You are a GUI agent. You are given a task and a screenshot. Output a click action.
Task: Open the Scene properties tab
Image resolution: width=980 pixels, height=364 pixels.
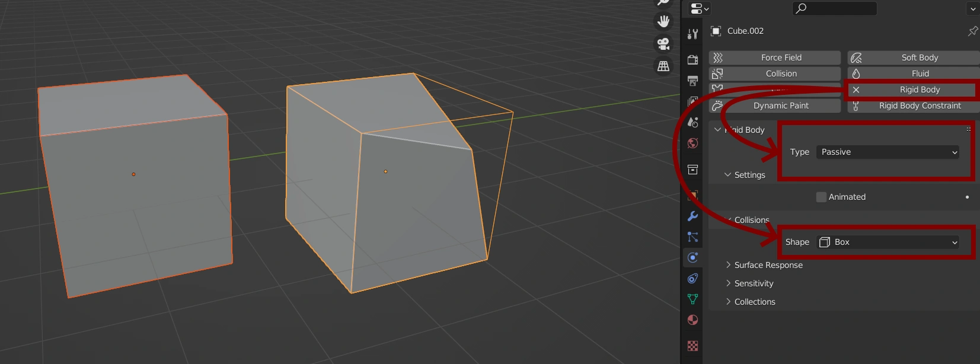[x=692, y=122]
